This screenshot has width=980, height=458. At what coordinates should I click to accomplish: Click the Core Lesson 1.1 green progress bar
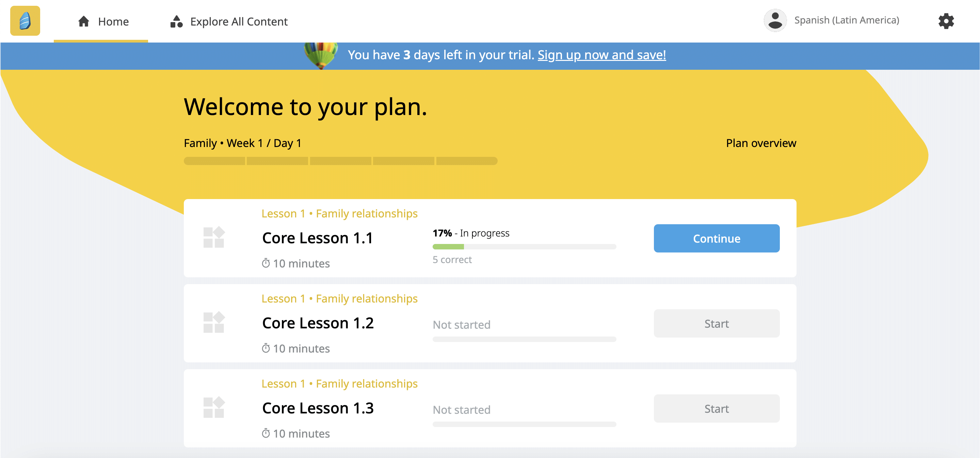coord(524,247)
